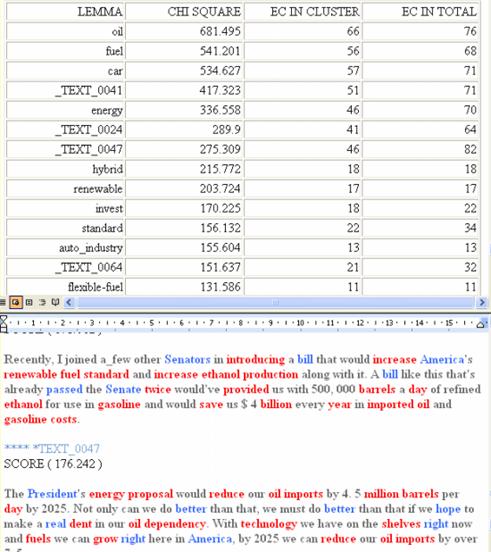The image size is (491, 552).
Task: Select the 'invest' lemma cell
Action: click(x=66, y=209)
